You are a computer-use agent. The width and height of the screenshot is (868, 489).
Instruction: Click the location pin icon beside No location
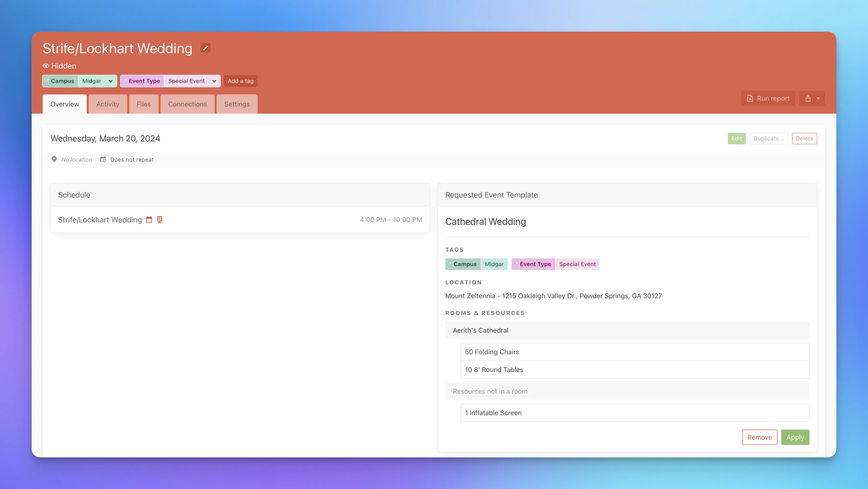54,159
